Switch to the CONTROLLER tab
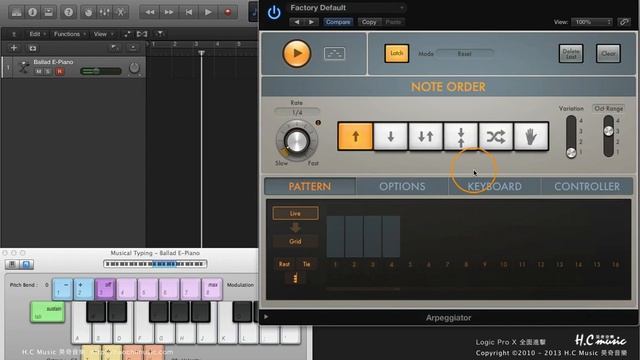640x360 pixels. click(x=587, y=187)
